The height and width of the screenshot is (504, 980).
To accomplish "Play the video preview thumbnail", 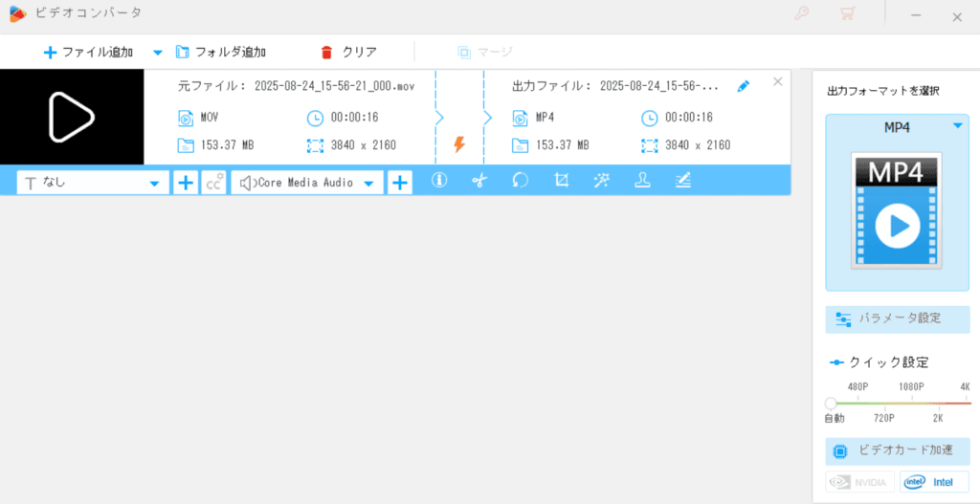I will pyautogui.click(x=71, y=117).
